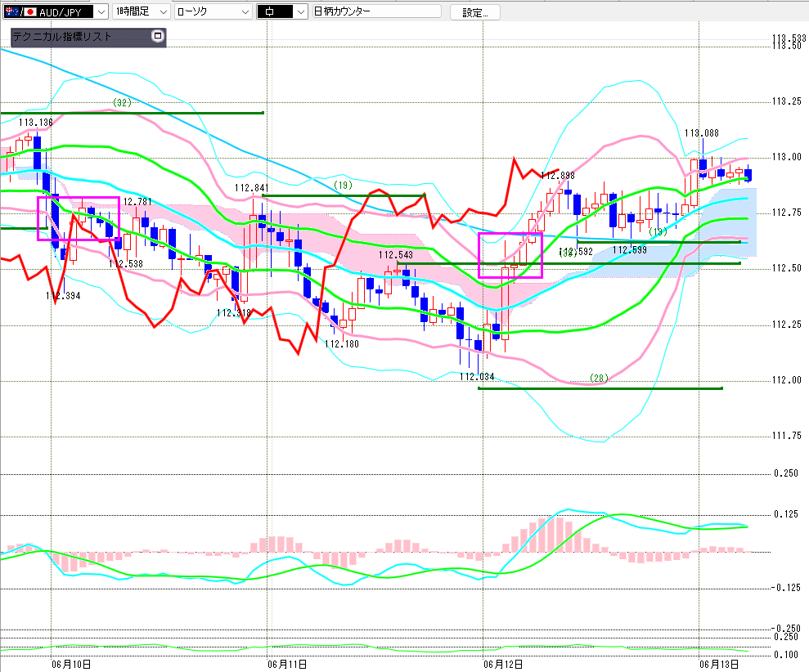Click the 112.180 low price label
This screenshot has height=672, width=809.
tap(342, 343)
